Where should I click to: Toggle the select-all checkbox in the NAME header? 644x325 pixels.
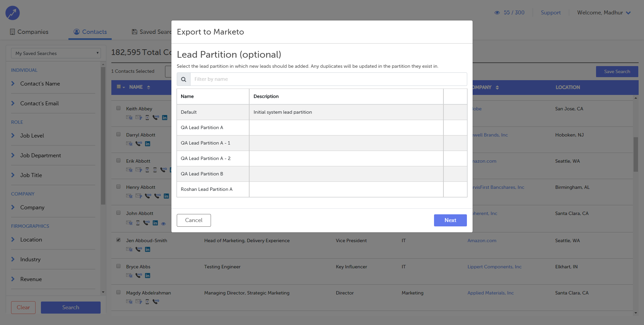[x=119, y=87]
